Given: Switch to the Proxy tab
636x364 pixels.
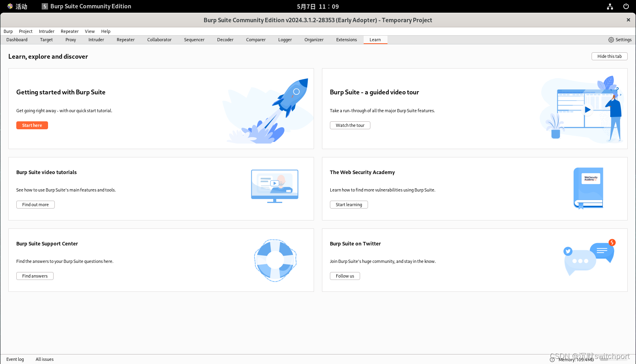Looking at the screenshot, I should (x=71, y=40).
